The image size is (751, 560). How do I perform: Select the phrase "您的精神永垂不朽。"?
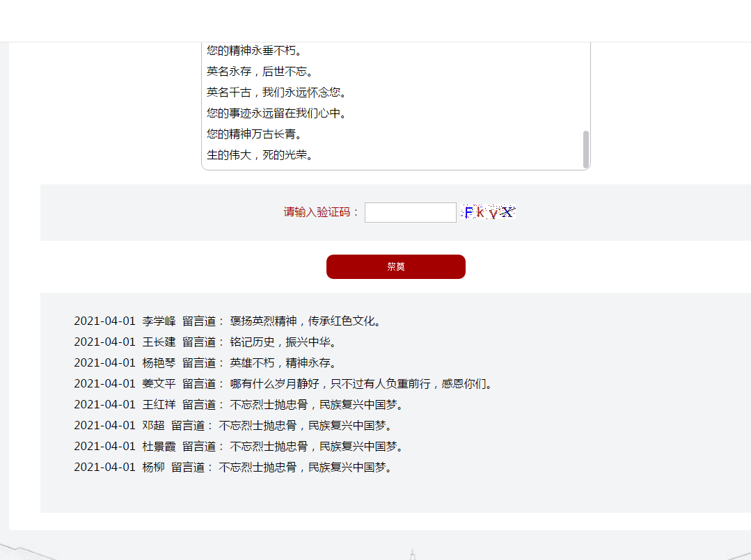point(254,51)
